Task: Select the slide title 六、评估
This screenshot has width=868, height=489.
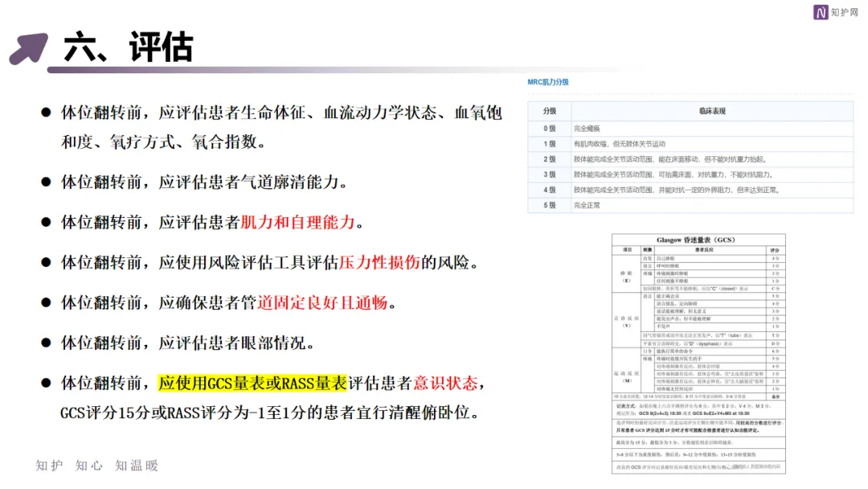Action: click(x=129, y=47)
